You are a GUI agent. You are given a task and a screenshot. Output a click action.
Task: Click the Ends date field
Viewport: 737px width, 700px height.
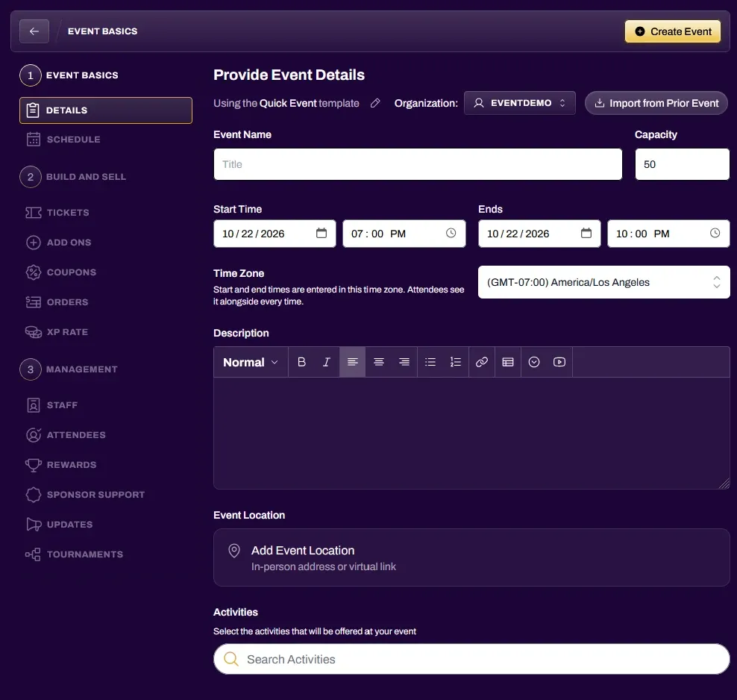coord(539,234)
